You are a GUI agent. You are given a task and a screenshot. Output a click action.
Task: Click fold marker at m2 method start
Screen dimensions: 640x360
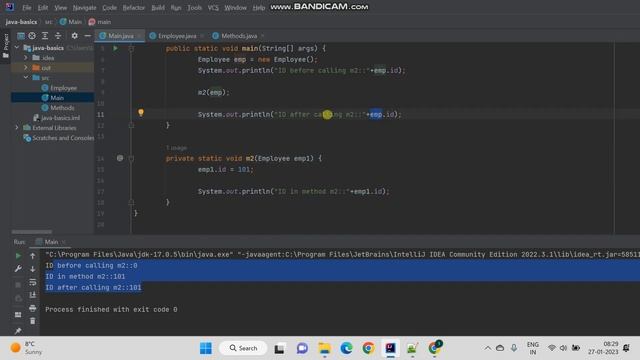131,158
